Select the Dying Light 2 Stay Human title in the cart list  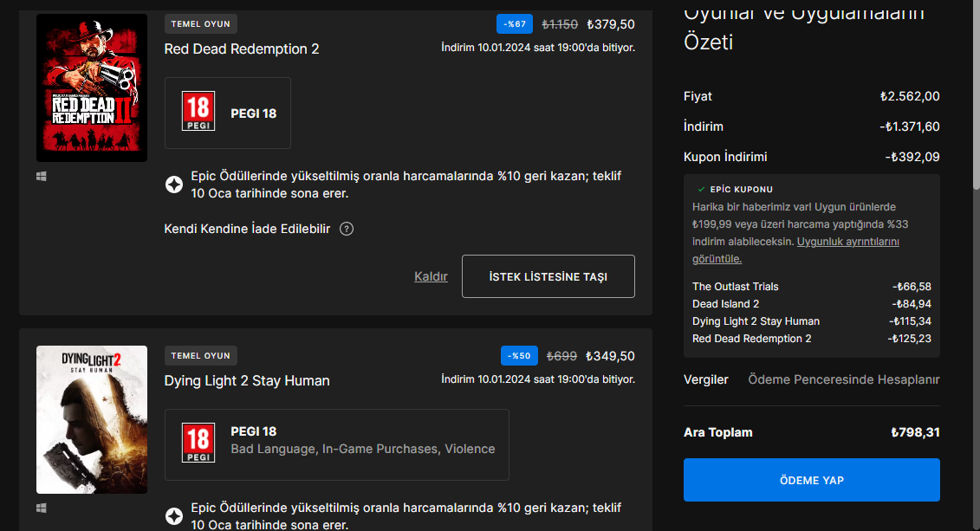click(x=247, y=381)
